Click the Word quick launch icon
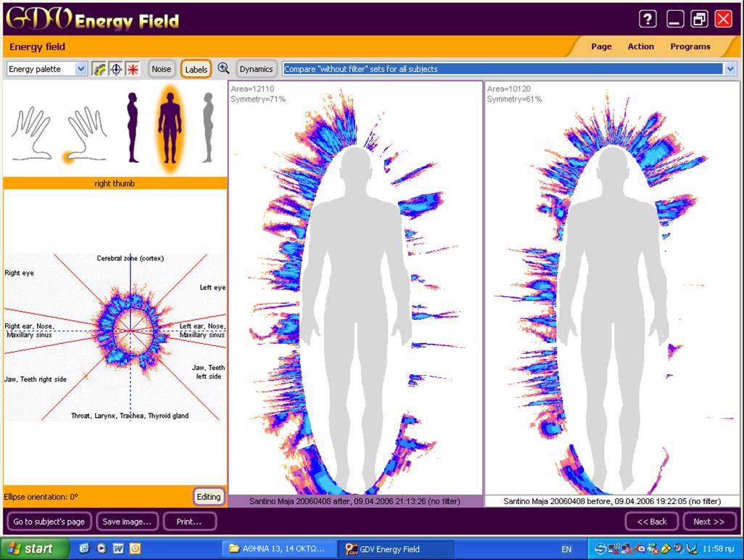The height and width of the screenshot is (560, 744). click(119, 548)
